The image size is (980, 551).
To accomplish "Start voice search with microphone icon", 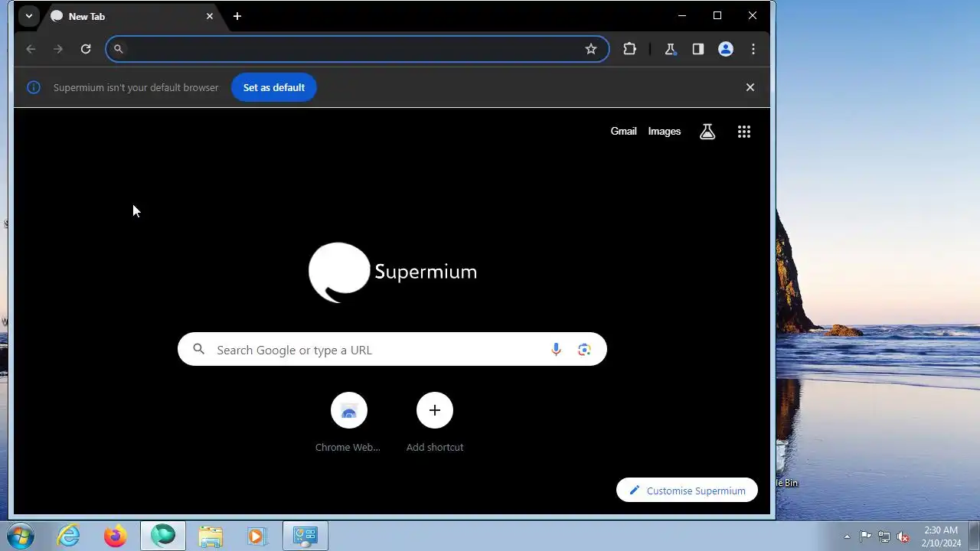I will pyautogui.click(x=557, y=350).
